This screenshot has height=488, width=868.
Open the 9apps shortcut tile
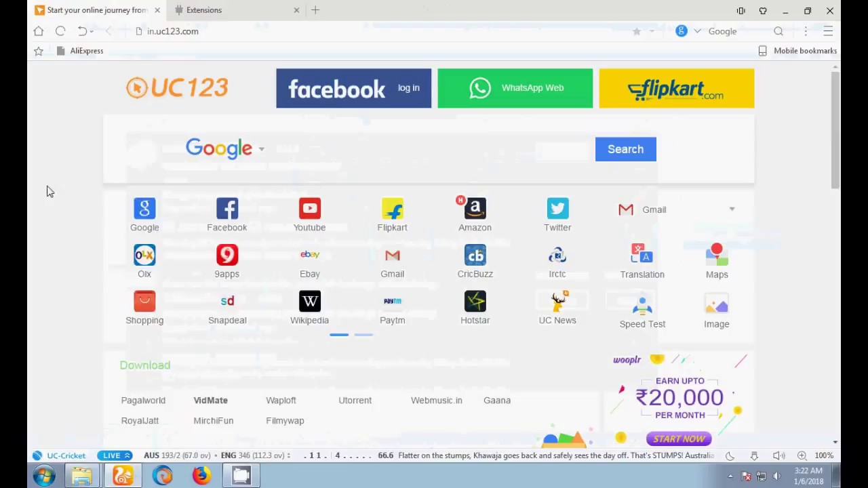point(227,262)
